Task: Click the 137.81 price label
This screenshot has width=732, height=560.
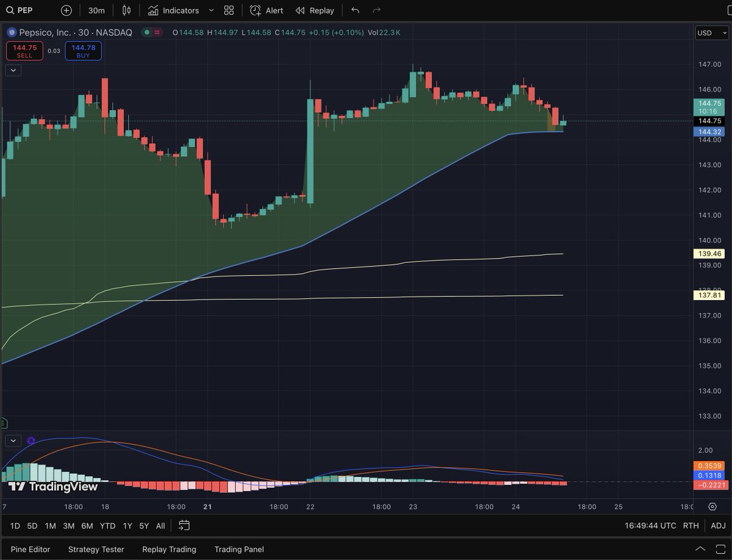Action: click(x=709, y=295)
